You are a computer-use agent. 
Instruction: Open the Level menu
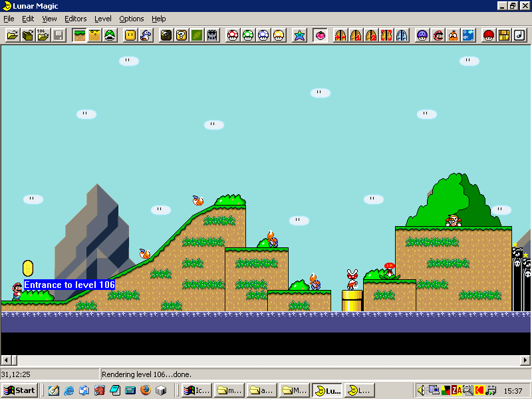[103, 19]
